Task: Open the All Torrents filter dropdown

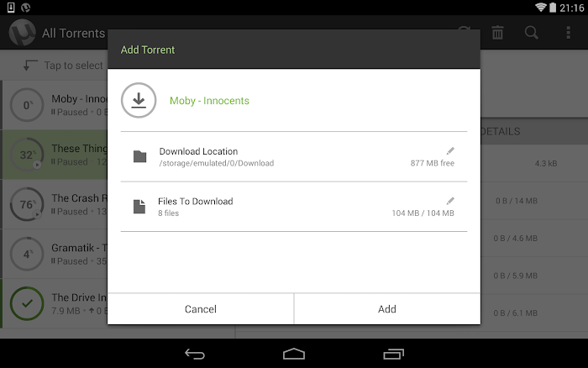Action: pos(74,33)
